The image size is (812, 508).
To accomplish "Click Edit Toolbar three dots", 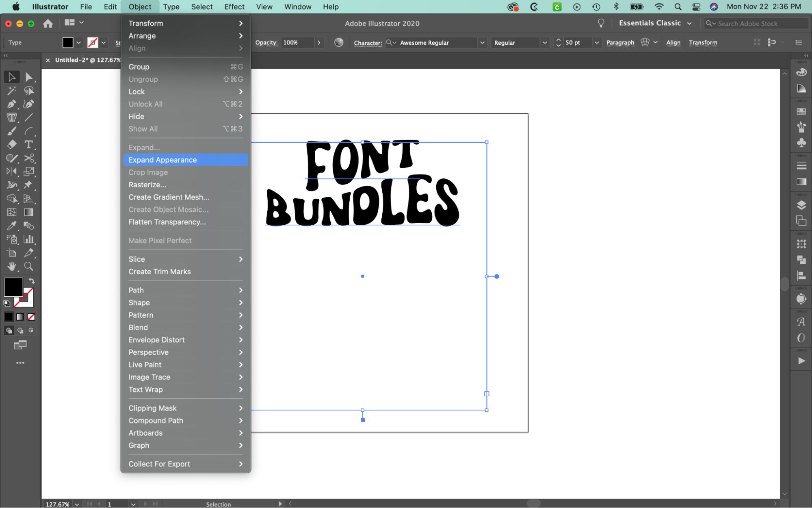I will (20, 363).
